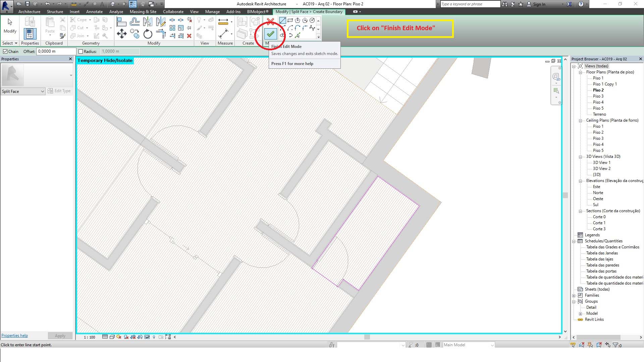This screenshot has width=644, height=362.
Task: Enable the Radius checkbox
Action: pos(80,51)
